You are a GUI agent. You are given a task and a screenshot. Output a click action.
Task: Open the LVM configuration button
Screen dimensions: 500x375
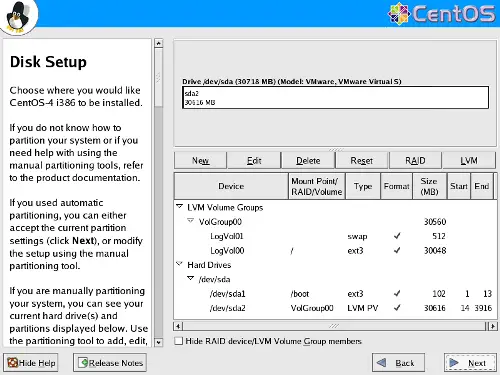pos(469,161)
